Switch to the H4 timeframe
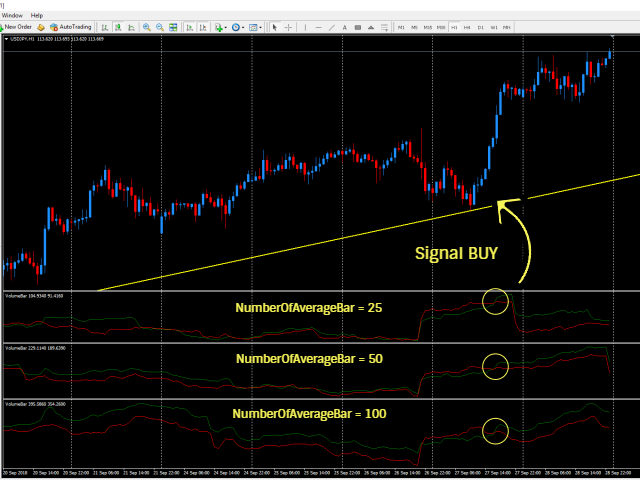This screenshot has height=480, width=640. [467, 27]
